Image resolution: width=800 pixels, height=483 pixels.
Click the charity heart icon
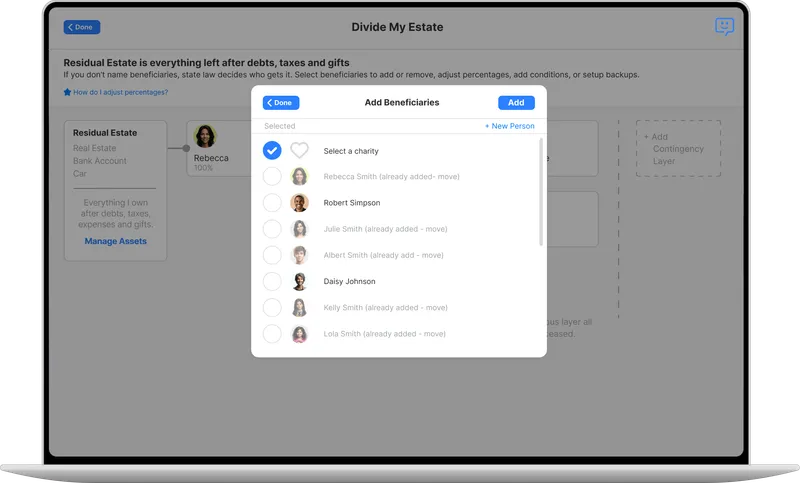click(x=299, y=150)
